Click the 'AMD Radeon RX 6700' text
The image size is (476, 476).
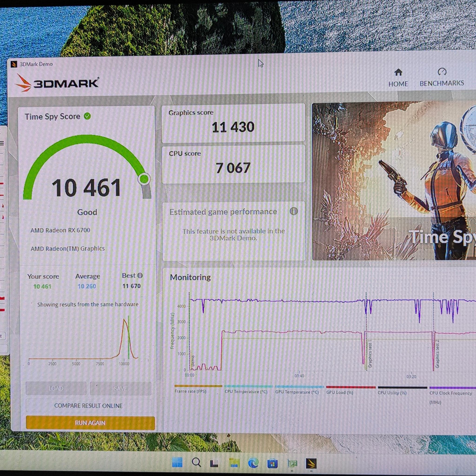click(60, 230)
